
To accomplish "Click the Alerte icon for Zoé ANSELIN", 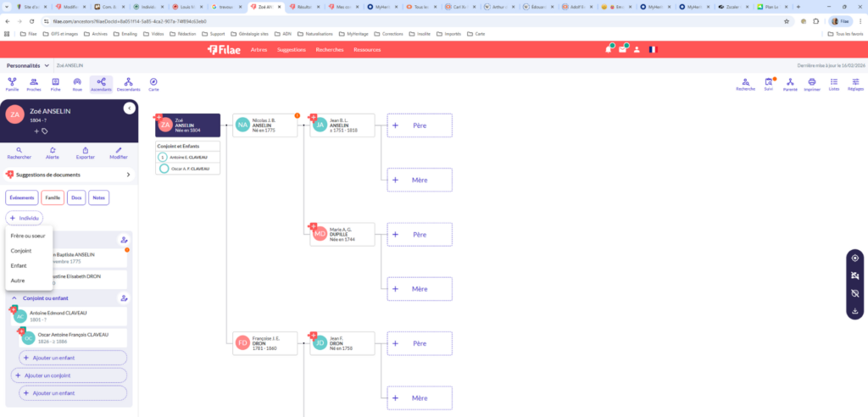I will tap(52, 153).
